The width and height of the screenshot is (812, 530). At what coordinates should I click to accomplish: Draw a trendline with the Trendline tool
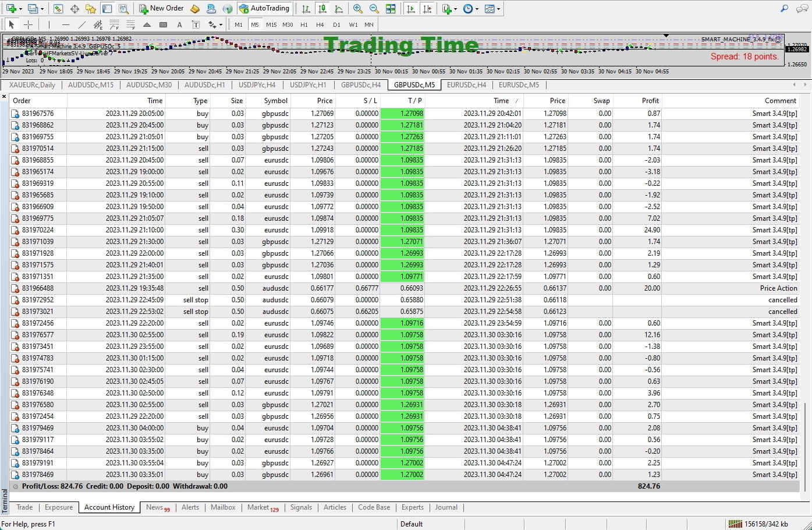tap(82, 24)
